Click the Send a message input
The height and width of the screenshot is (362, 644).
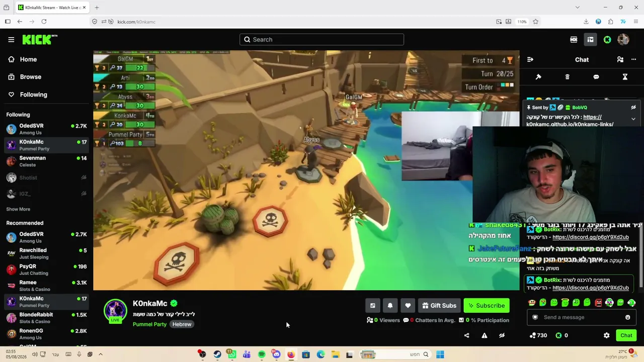coord(581,317)
